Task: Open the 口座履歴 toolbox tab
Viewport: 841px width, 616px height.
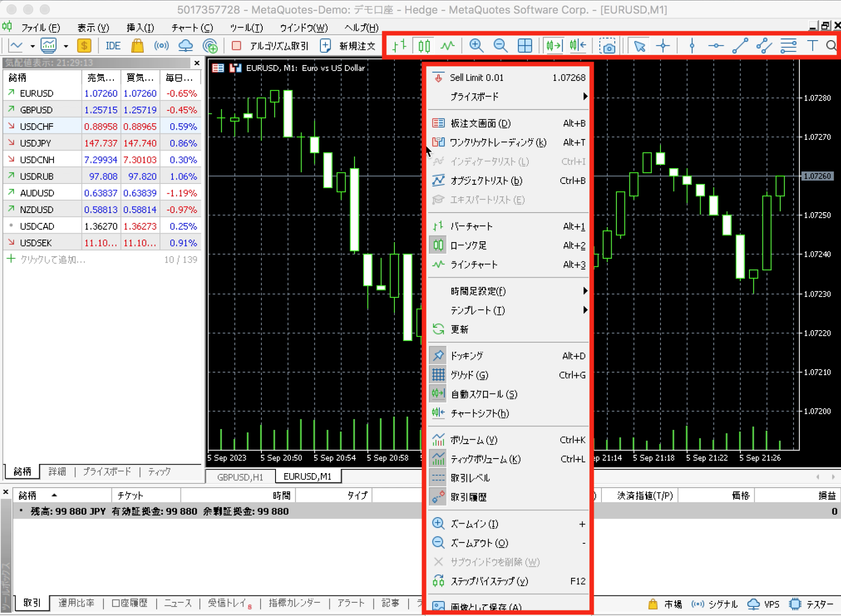Action: coord(130,603)
